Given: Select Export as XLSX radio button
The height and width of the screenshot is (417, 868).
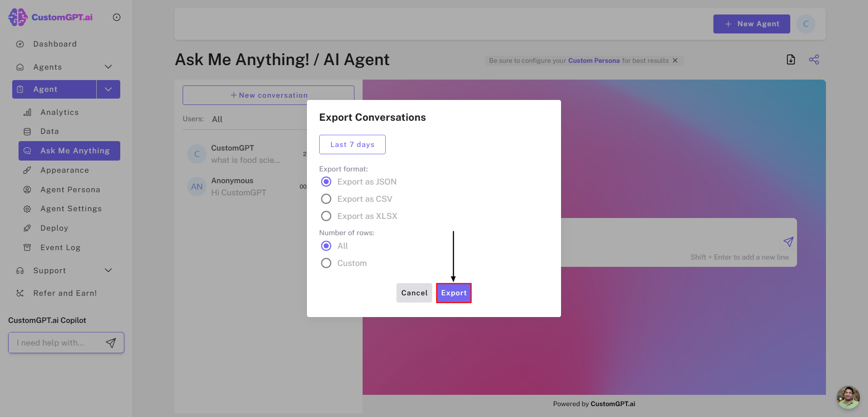Looking at the screenshot, I should pyautogui.click(x=326, y=216).
